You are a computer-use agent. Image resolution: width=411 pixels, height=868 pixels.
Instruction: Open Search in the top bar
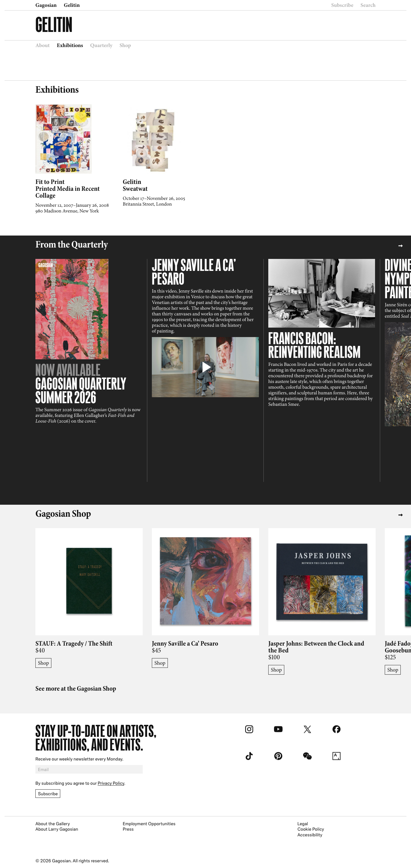(368, 5)
